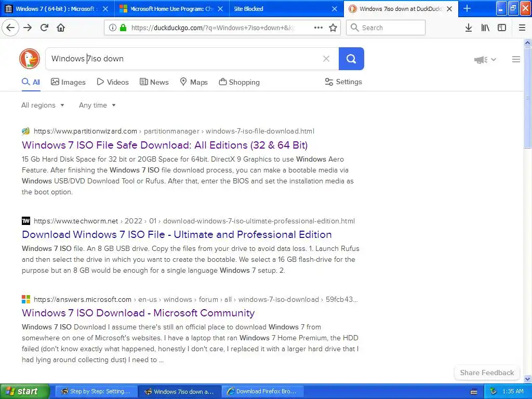
Task: Close the Microsoft Home Use Program tab
Action: point(220,9)
